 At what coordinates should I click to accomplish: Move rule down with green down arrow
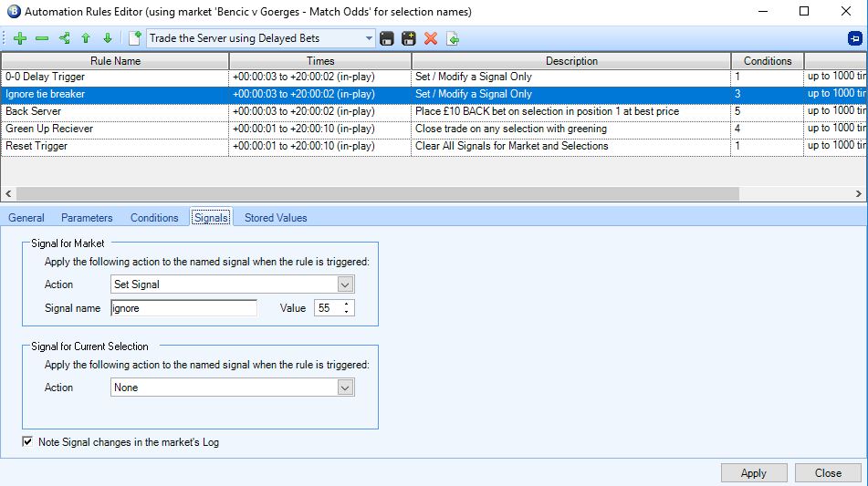click(x=108, y=38)
